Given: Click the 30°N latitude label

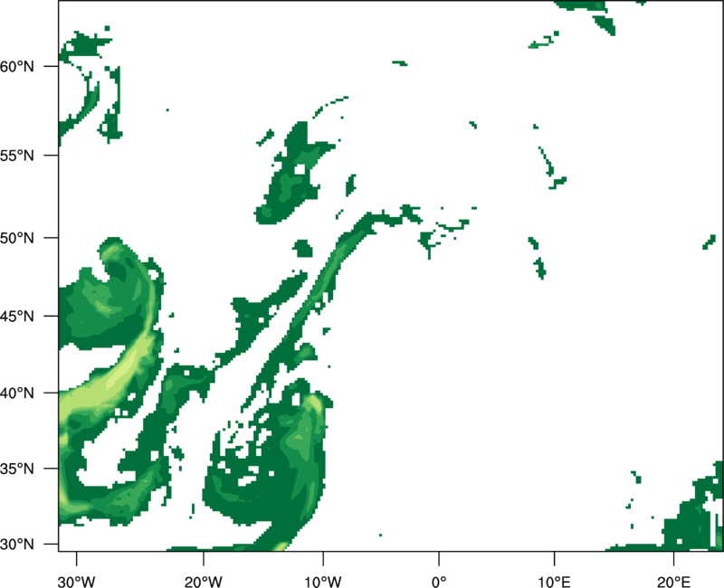Looking at the screenshot, I should coord(17,545).
